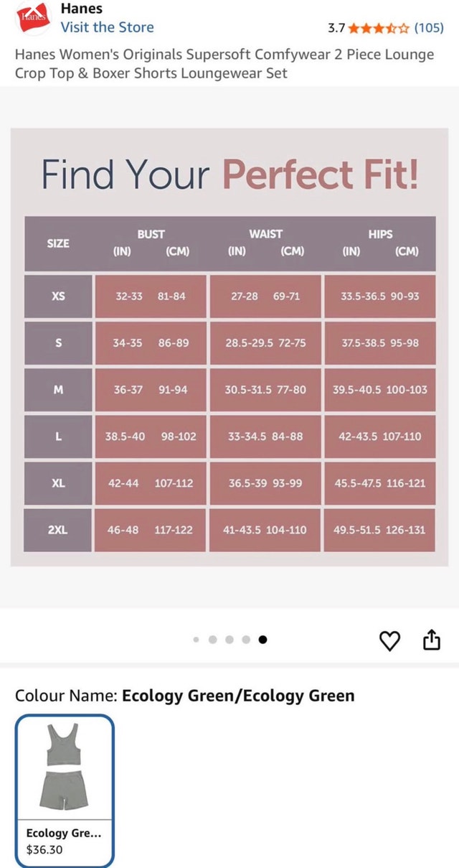Jump to the second image carousel dot

pyautogui.click(x=213, y=640)
